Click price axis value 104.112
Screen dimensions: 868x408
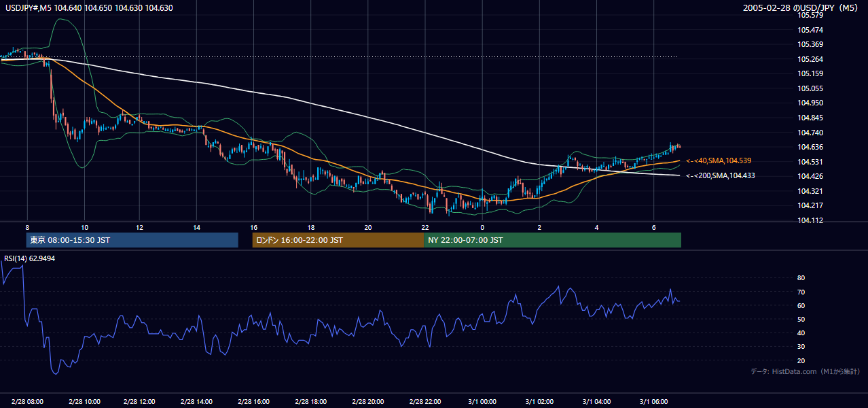point(811,220)
